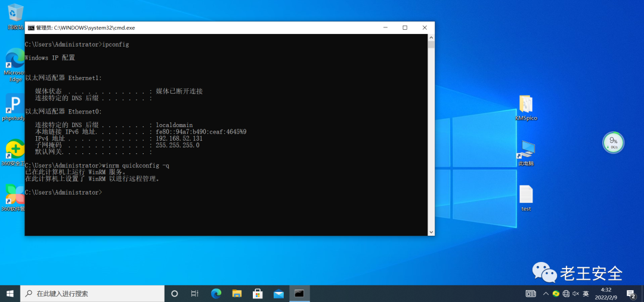Image resolution: width=644 pixels, height=302 pixels.
Task: Click the 360 accelerator ball showing 9%
Action: point(612,143)
